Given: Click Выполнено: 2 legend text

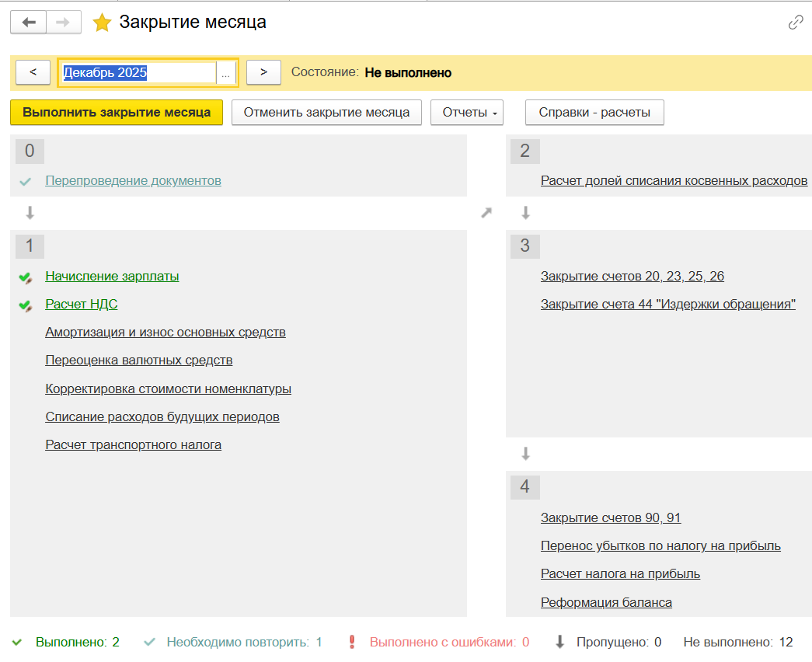Looking at the screenshot, I should coord(77,642).
